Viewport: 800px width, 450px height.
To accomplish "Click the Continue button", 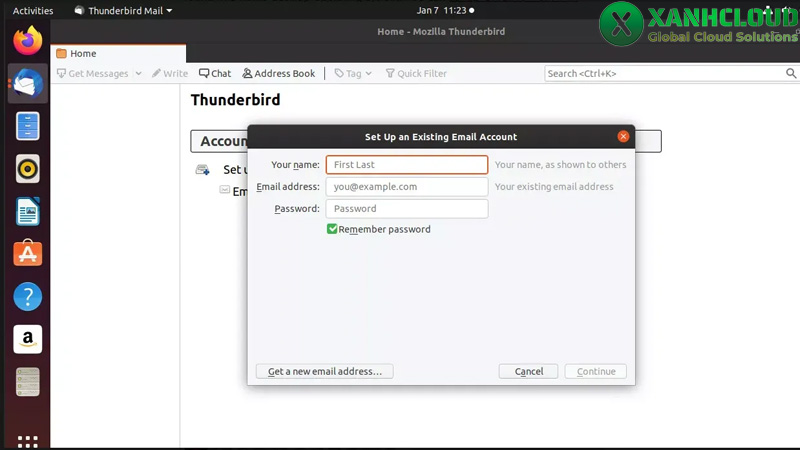I will click(x=596, y=371).
